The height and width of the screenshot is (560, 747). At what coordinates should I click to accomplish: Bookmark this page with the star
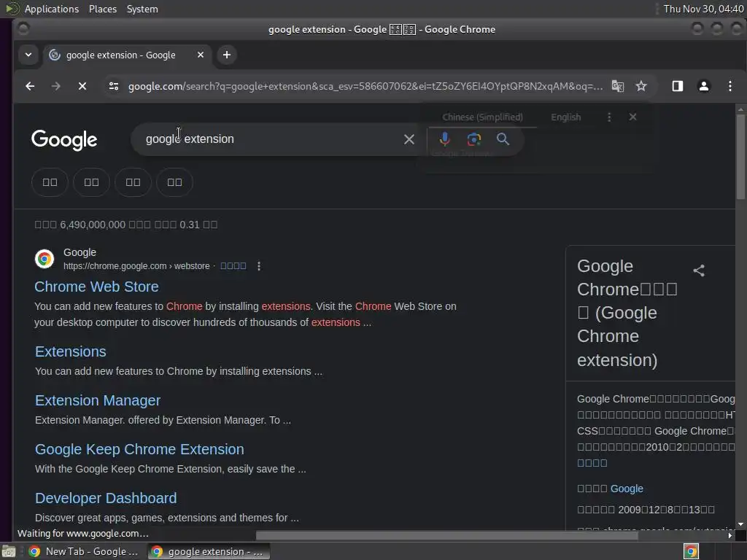tap(641, 86)
